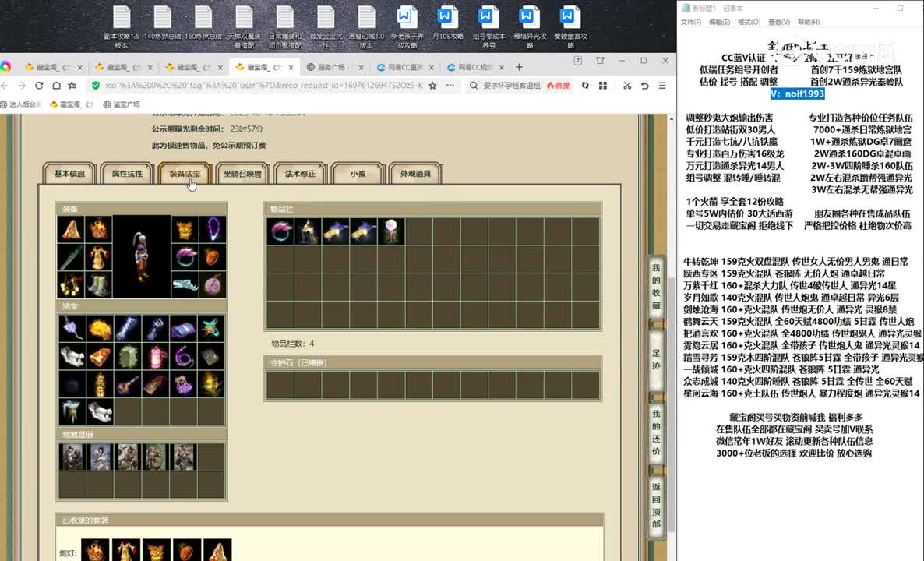
Task: Open 我的还价 side panel button
Action: click(x=657, y=433)
